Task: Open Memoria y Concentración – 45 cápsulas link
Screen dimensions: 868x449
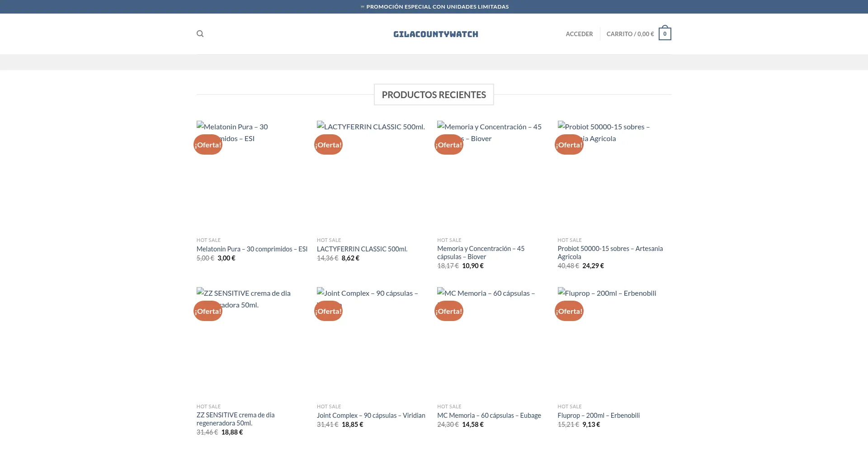Action: click(481, 252)
